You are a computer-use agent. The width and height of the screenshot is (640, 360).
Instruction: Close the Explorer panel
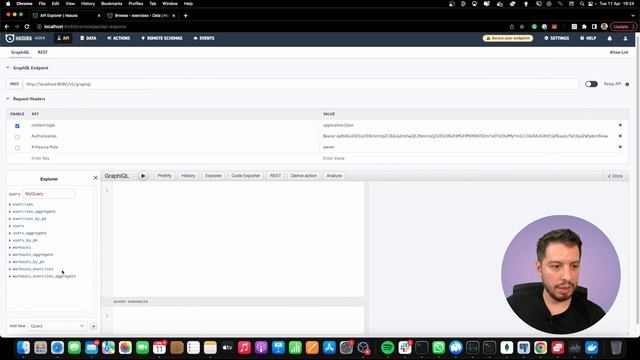pos(96,178)
